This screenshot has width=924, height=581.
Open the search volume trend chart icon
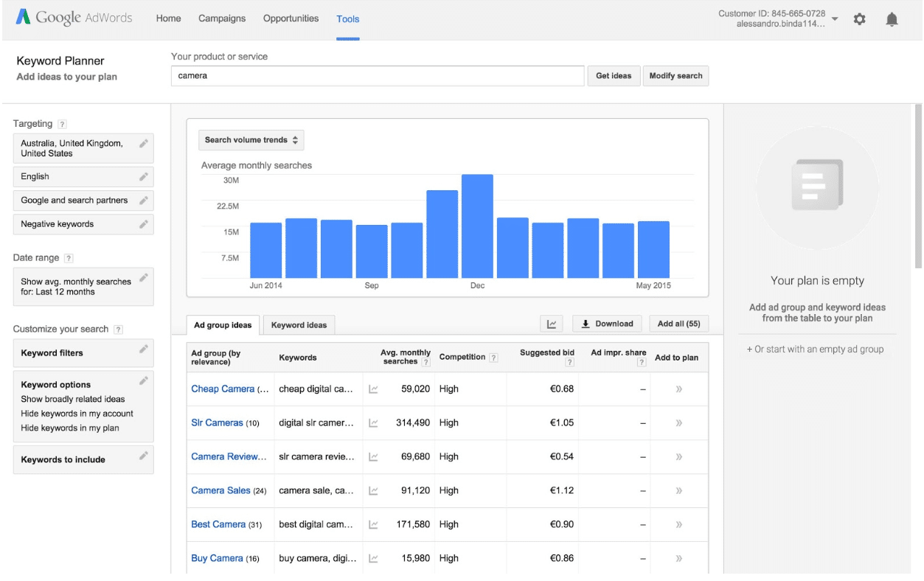[551, 323]
